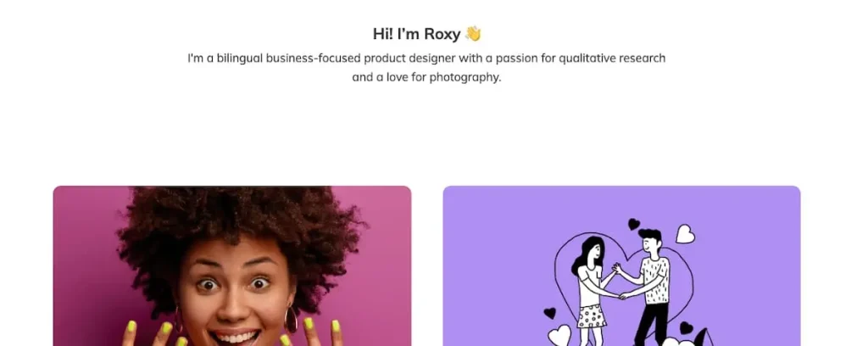The height and width of the screenshot is (346, 868).
Task: Click the woman's surprised eyes
Action: tap(232, 284)
